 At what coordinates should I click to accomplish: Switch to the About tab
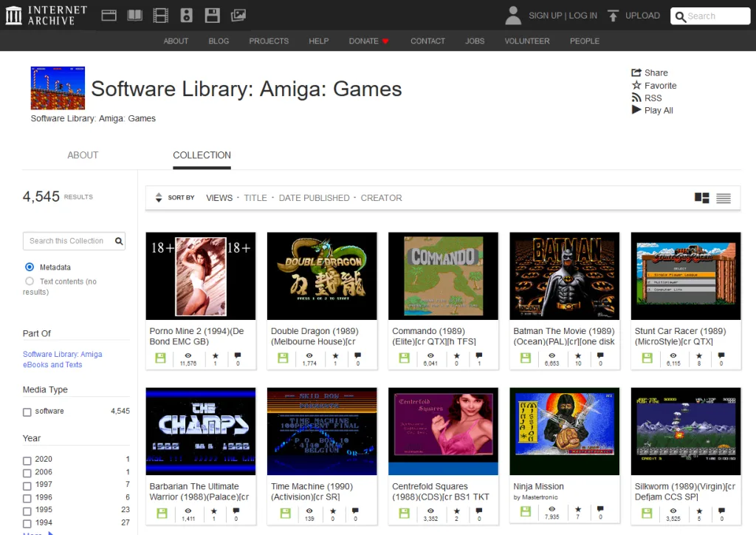pyautogui.click(x=83, y=155)
